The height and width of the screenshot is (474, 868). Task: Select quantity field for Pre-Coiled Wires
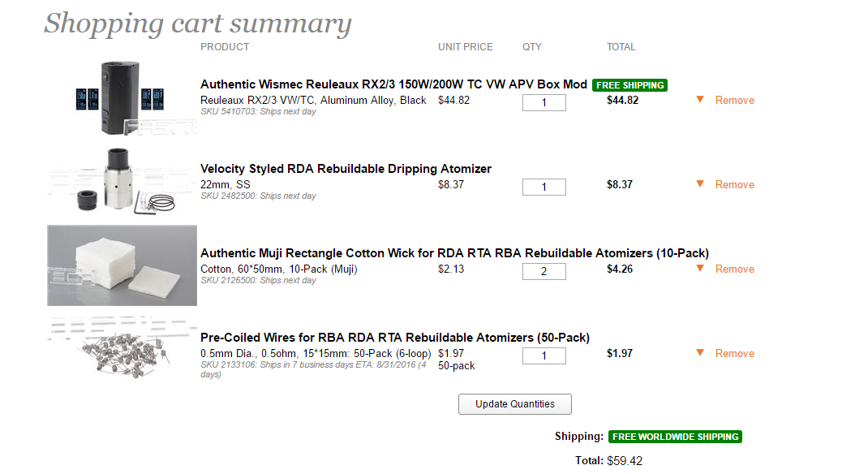coord(544,355)
